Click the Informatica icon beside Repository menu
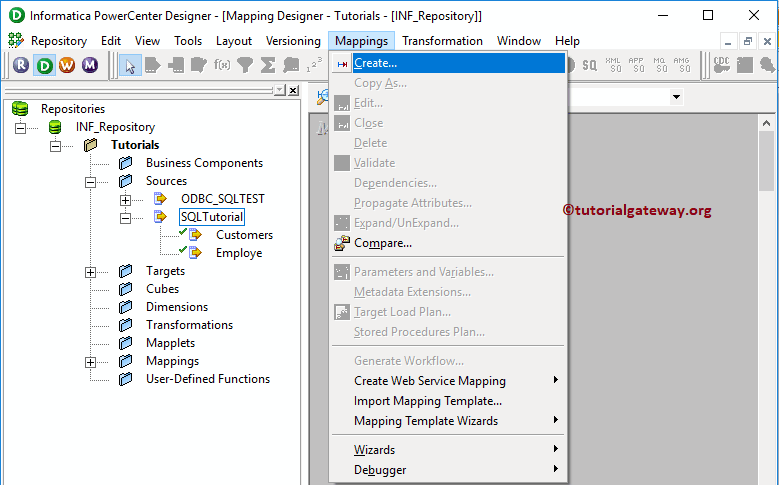The image size is (779, 485). [x=16, y=40]
